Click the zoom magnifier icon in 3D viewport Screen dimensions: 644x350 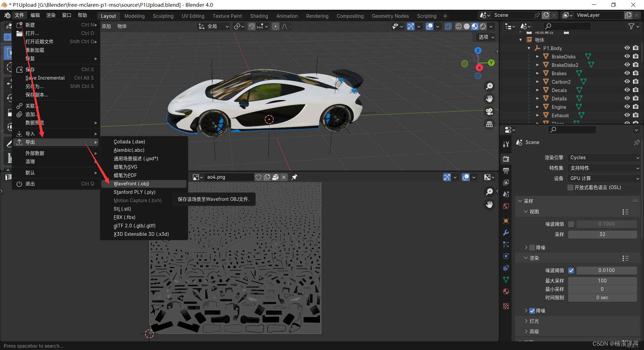coord(489,86)
